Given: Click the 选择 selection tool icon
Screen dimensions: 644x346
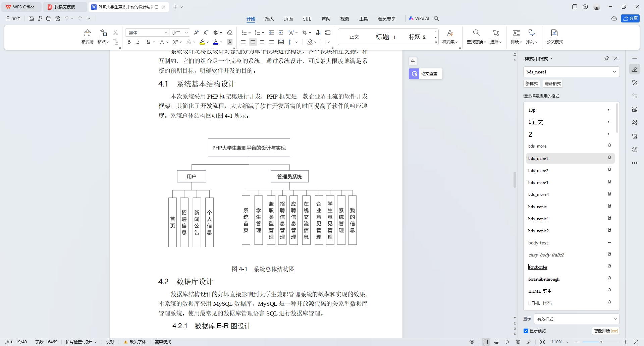Looking at the screenshot, I should [496, 33].
